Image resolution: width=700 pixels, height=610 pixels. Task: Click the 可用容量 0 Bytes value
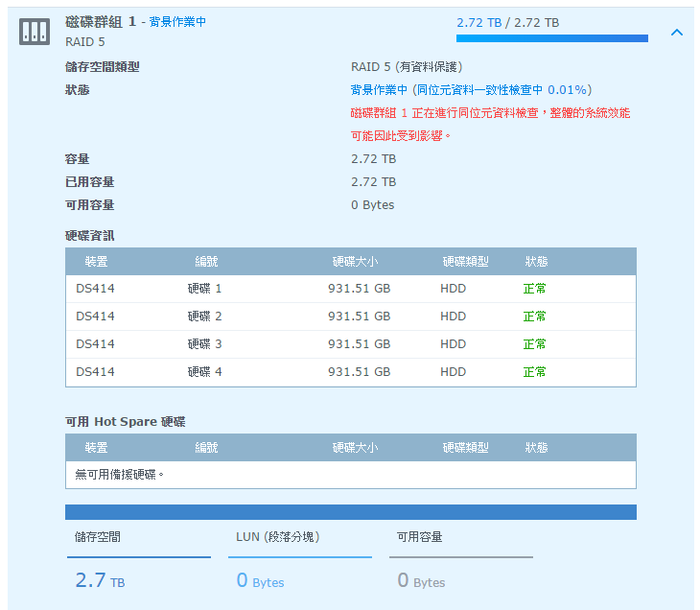[372, 205]
